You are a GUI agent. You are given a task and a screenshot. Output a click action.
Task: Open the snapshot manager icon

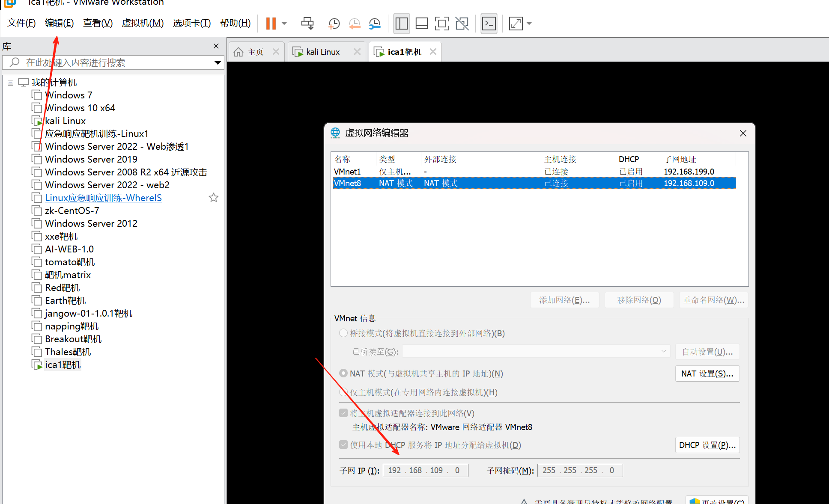pos(375,24)
